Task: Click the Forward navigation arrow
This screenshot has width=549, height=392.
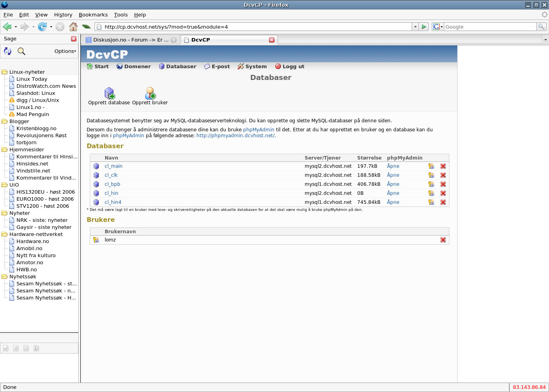Action: point(24,27)
